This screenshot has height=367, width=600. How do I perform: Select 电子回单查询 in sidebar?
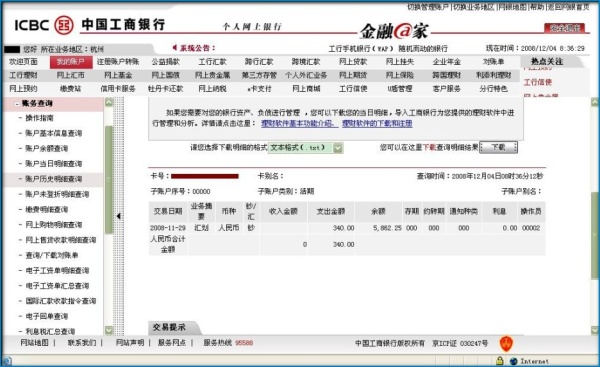[x=47, y=316]
